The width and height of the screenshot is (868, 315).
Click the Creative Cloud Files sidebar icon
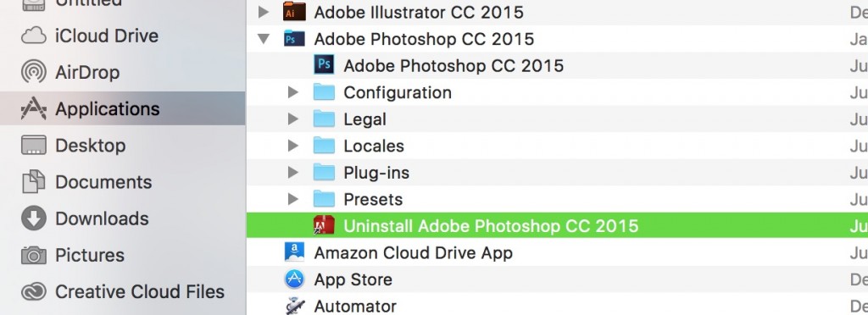click(x=33, y=291)
